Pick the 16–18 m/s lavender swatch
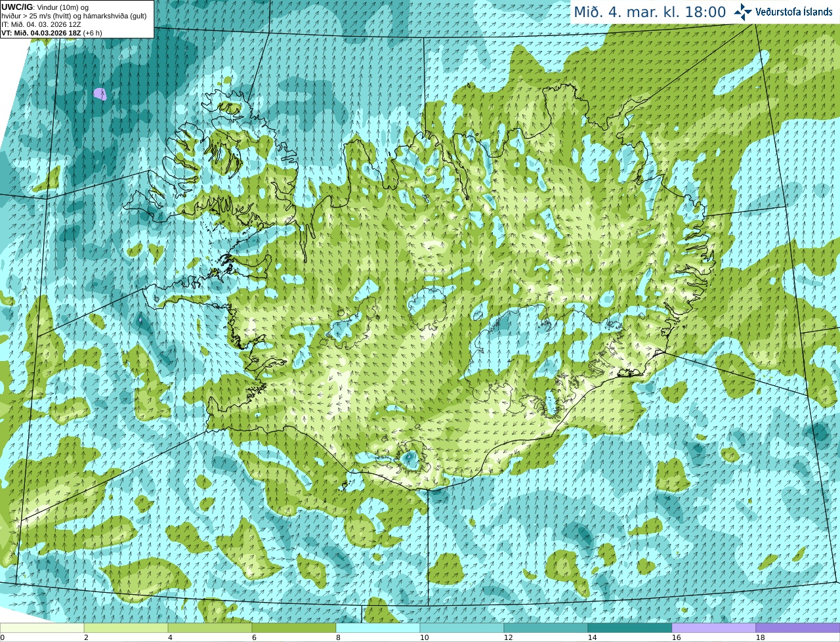 (x=714, y=628)
